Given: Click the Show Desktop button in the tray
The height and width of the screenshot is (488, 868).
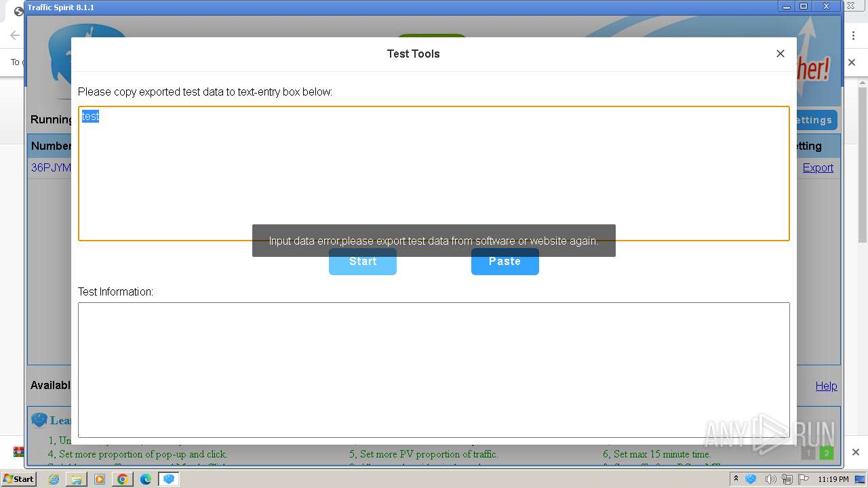Looking at the screenshot, I should coord(860,479).
